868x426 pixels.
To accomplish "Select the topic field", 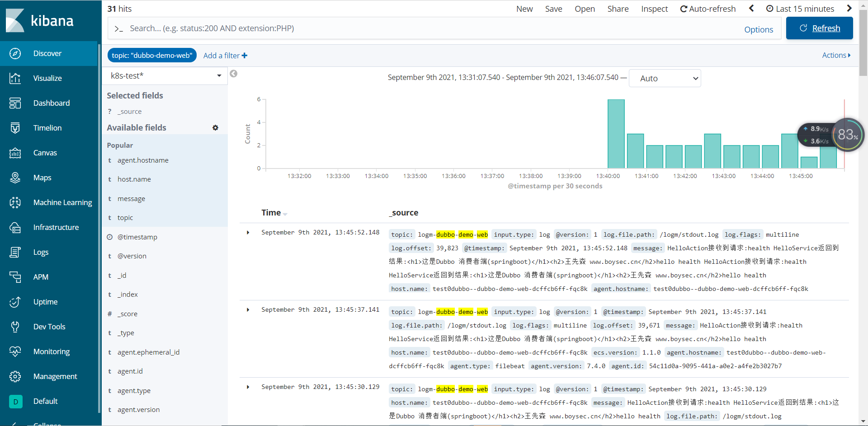I will tap(125, 218).
